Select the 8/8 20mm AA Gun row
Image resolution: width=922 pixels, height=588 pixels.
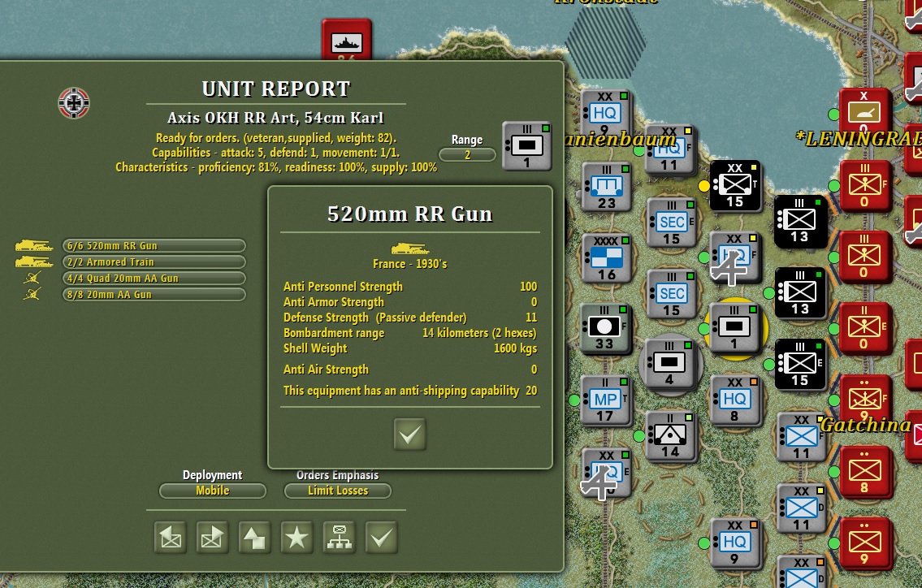tap(154, 295)
